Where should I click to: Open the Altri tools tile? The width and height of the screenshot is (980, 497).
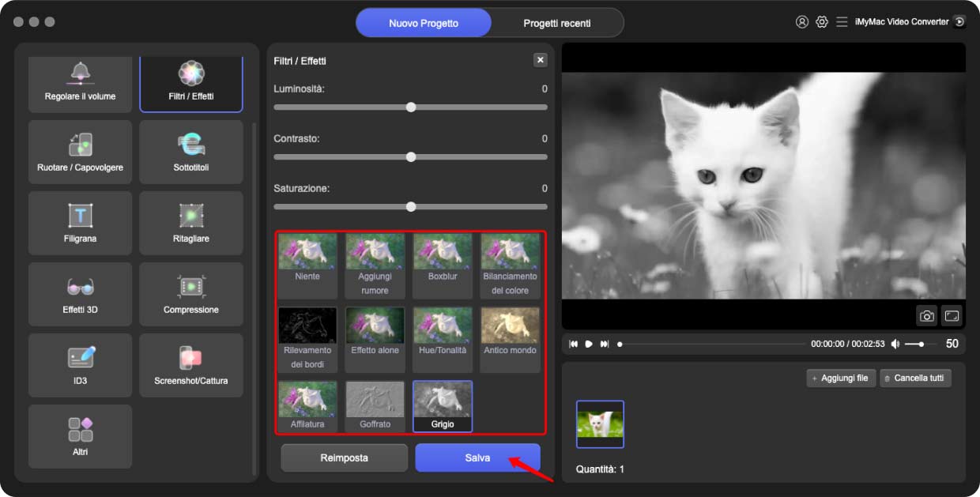click(x=80, y=436)
